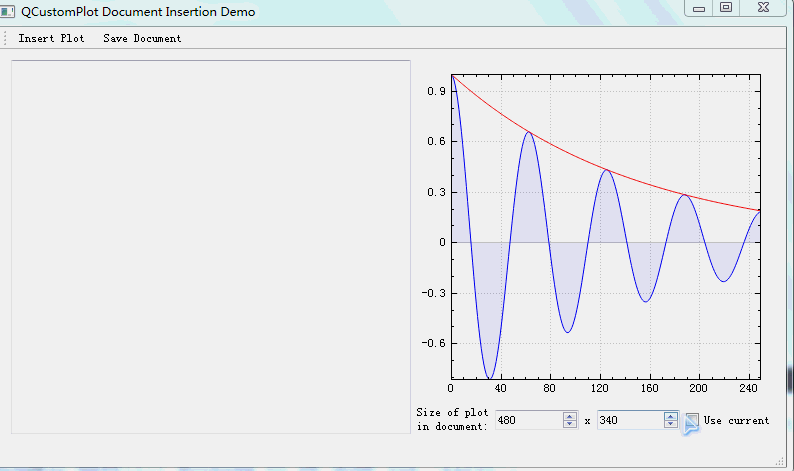
Task: Click the 0.6 y-axis tick label
Action: (x=436, y=141)
